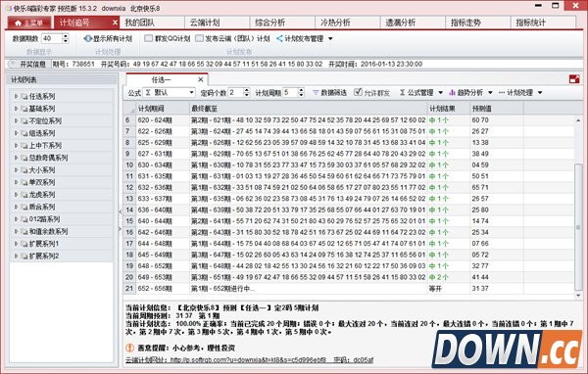
Task: Open the 指标统计 tab
Action: click(543, 23)
